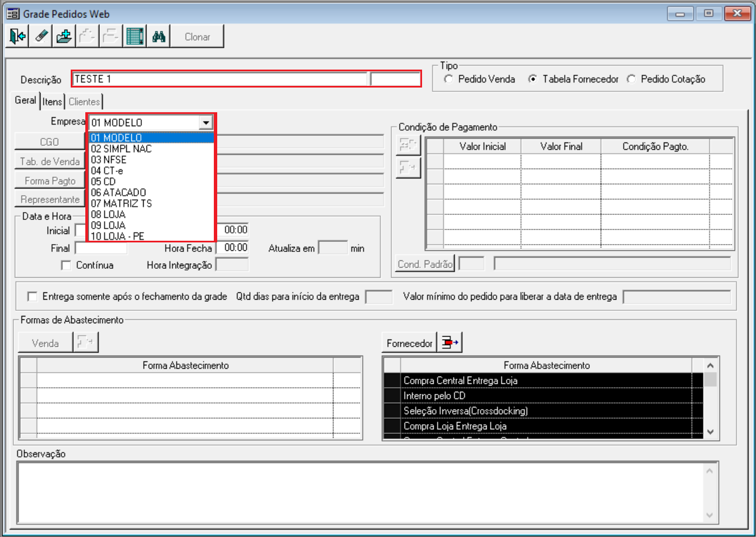756x537 pixels.
Task: Click the Representante button
Action: click(49, 199)
